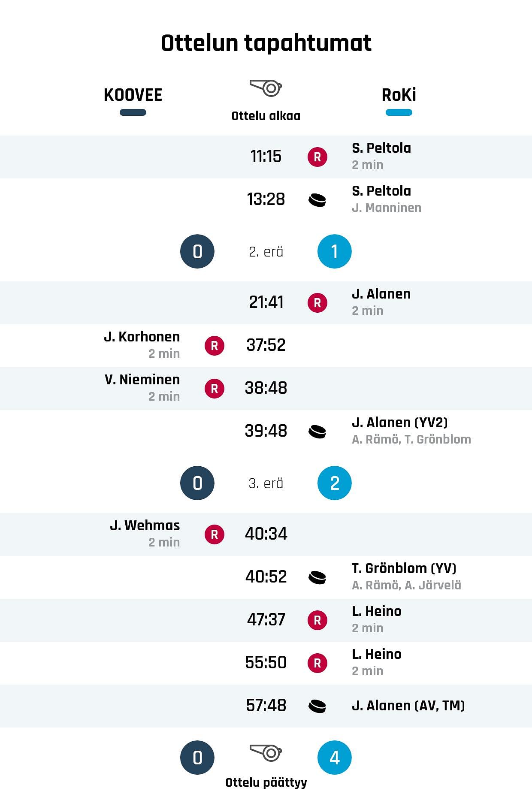Click scorer T. Grönblom (YV)
Image resolution: width=532 pixels, height=797 pixels.
pyautogui.click(x=404, y=568)
